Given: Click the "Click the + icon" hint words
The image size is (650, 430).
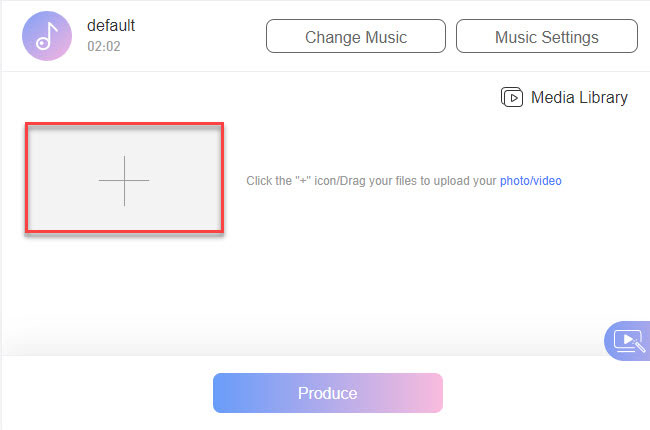Looking at the screenshot, I should [x=282, y=181].
